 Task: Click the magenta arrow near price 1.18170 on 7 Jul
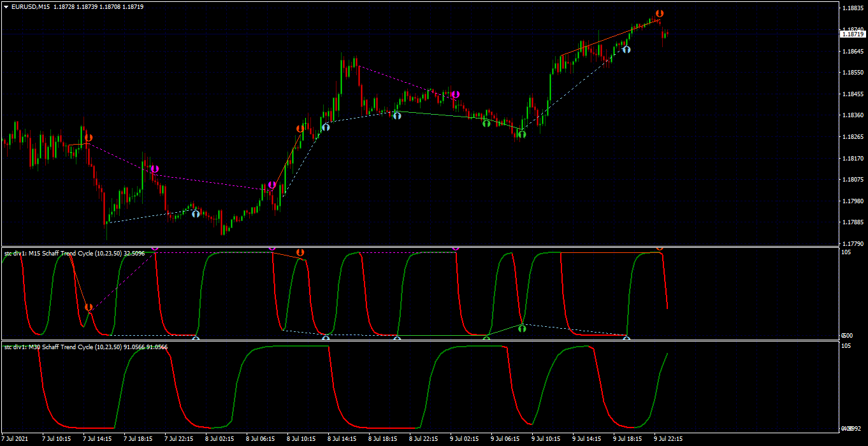tap(154, 169)
